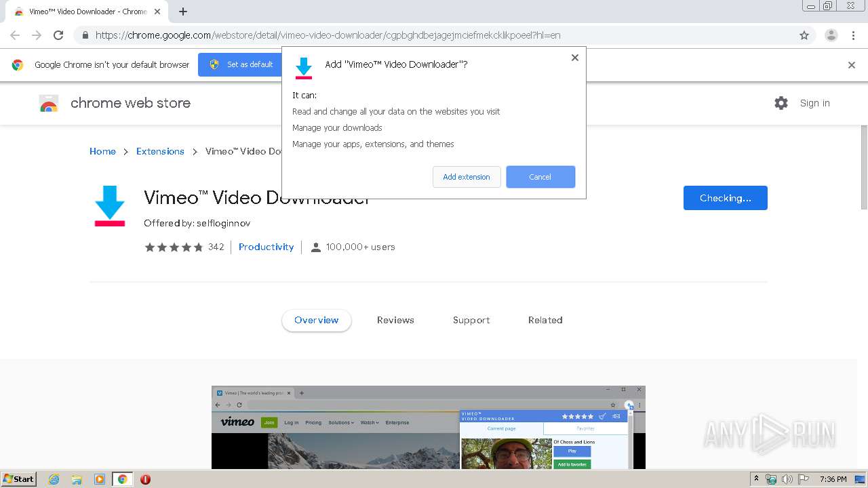Click the taskbar clock 7:36 PM
The height and width of the screenshot is (488, 868).
833,479
